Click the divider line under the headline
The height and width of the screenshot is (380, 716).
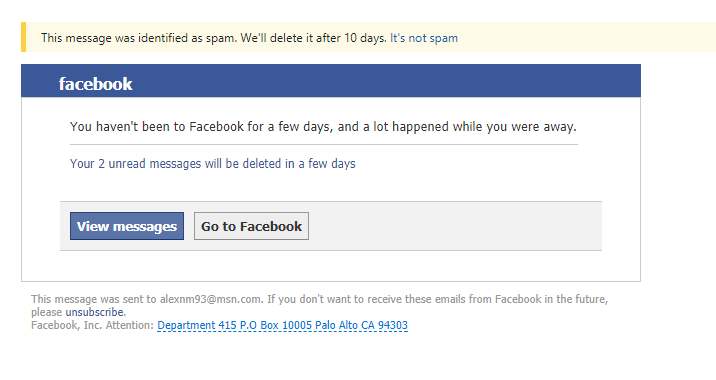click(x=324, y=145)
